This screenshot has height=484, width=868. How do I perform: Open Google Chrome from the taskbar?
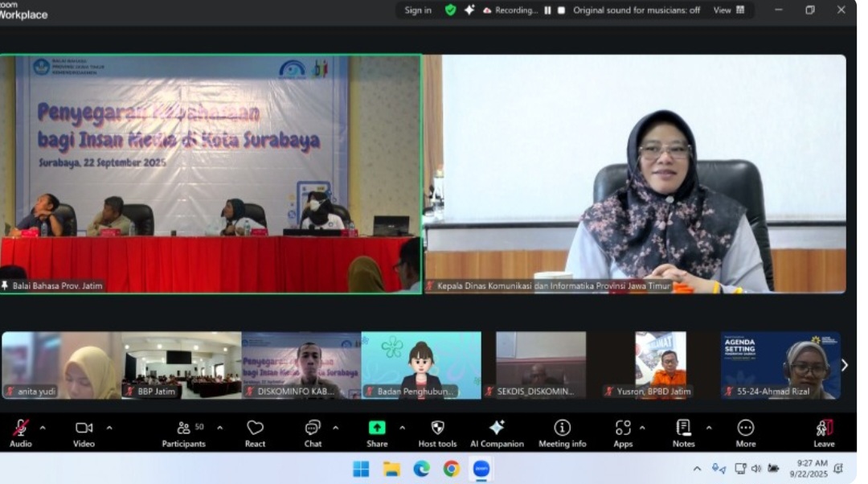451,469
